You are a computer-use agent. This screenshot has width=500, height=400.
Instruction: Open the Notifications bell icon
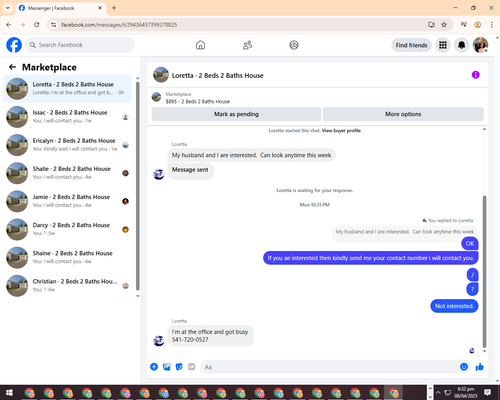pos(461,45)
